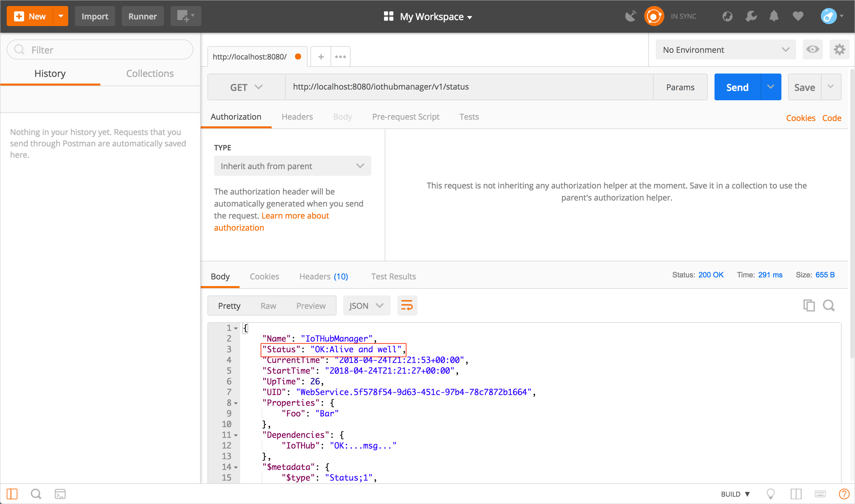Copy response with the copy icon
This screenshot has width=855, height=504.
click(809, 305)
